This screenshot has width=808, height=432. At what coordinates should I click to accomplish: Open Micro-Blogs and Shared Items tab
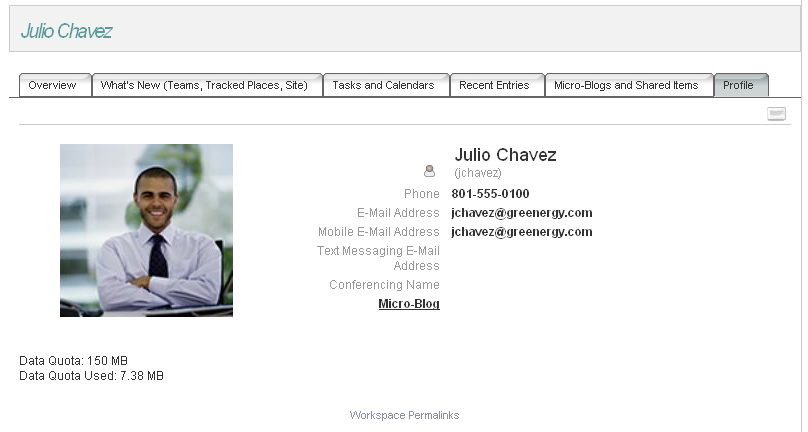click(x=629, y=85)
